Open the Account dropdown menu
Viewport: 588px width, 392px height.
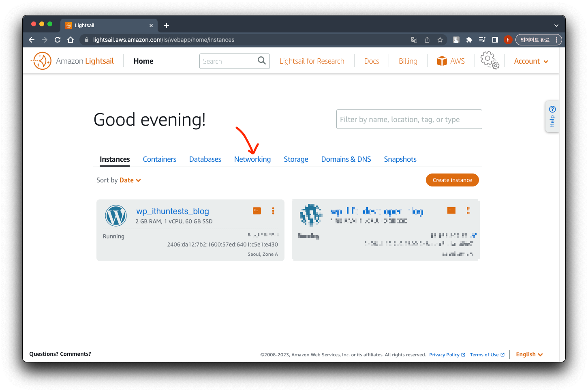pyautogui.click(x=531, y=61)
